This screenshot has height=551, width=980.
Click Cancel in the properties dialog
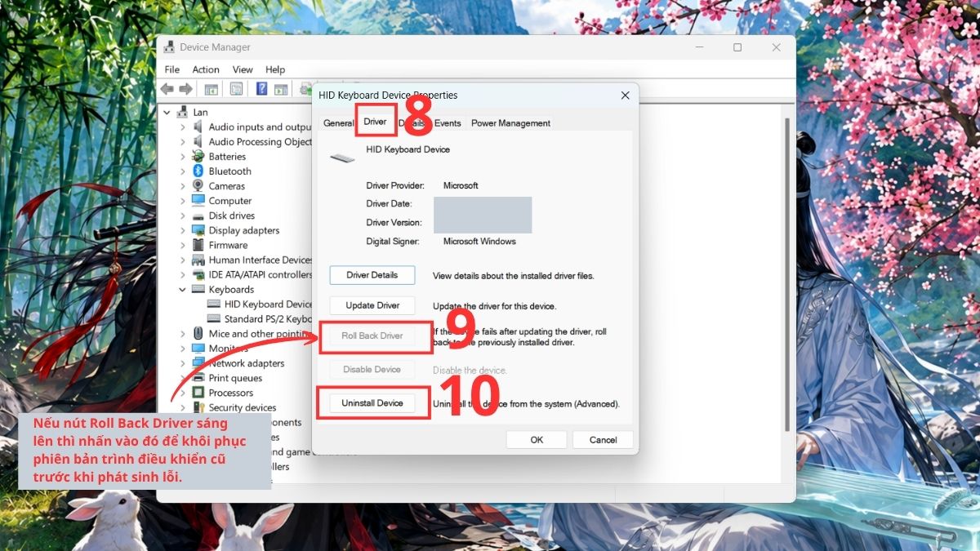click(604, 440)
